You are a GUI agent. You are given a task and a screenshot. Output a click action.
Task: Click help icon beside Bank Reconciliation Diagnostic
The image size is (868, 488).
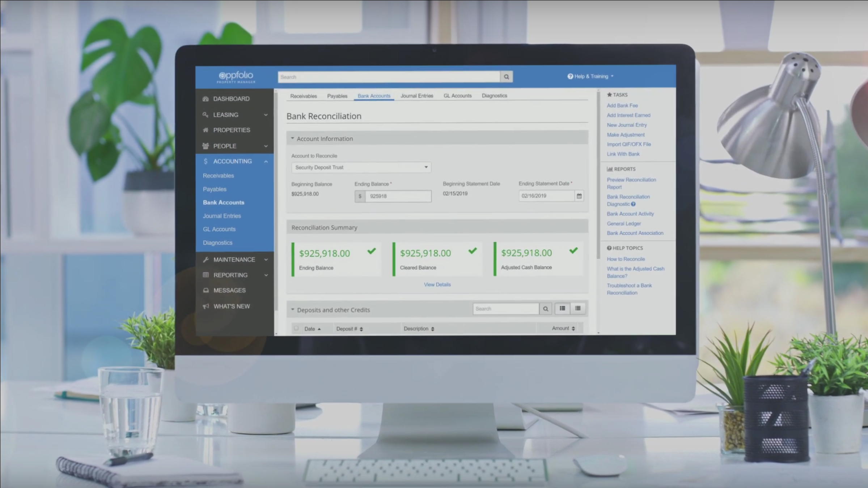633,204
